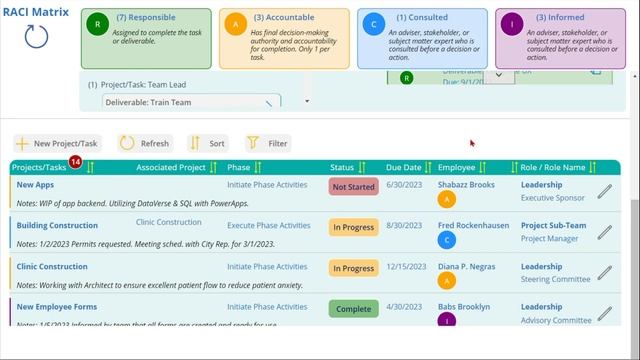Edit the Clinic Construction row with pencil icon
The height and width of the screenshot is (360, 640).
coord(604,273)
